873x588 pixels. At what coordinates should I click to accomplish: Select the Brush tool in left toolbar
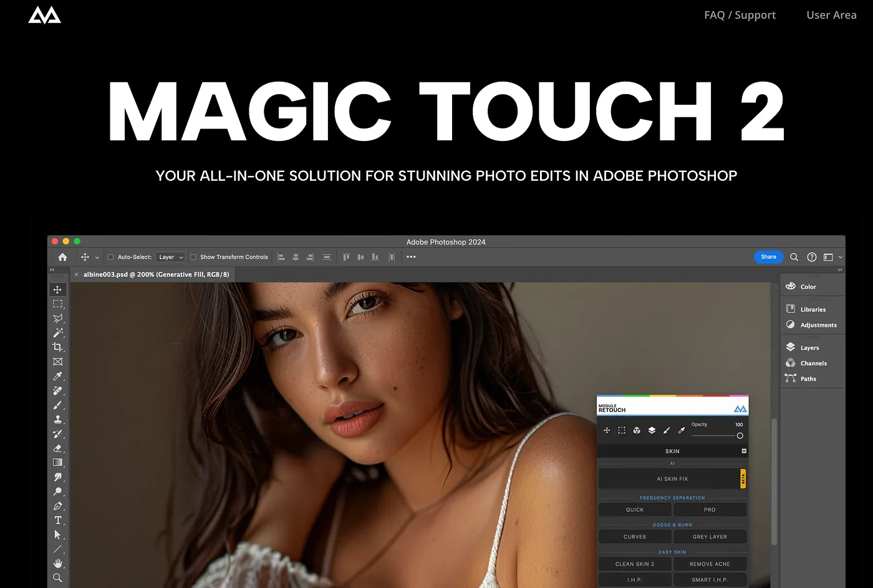tap(57, 405)
